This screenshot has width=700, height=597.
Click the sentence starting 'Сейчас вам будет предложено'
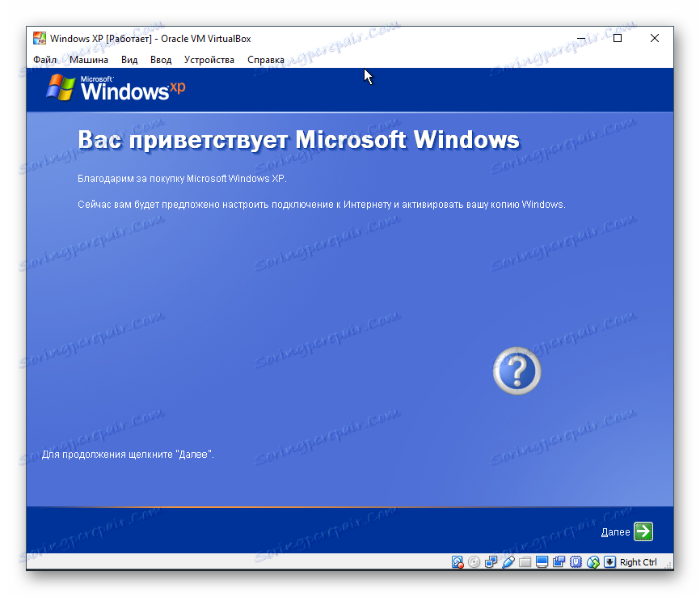click(322, 205)
